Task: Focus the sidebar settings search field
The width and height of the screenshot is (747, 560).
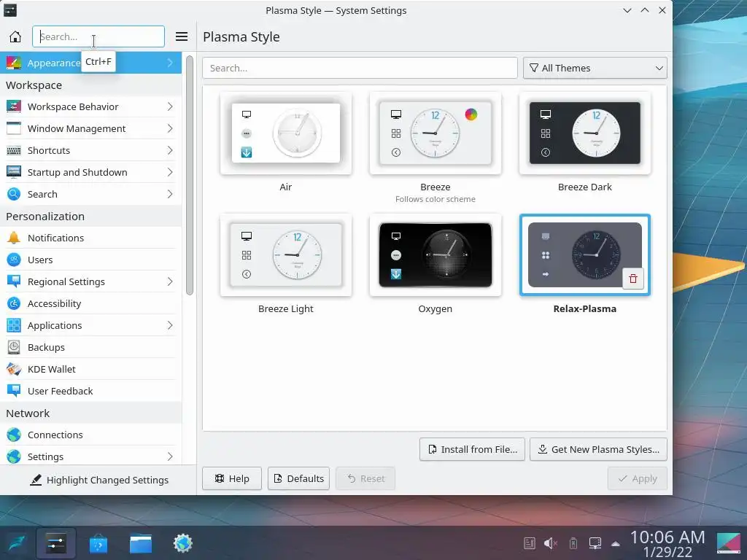Action: tap(98, 36)
